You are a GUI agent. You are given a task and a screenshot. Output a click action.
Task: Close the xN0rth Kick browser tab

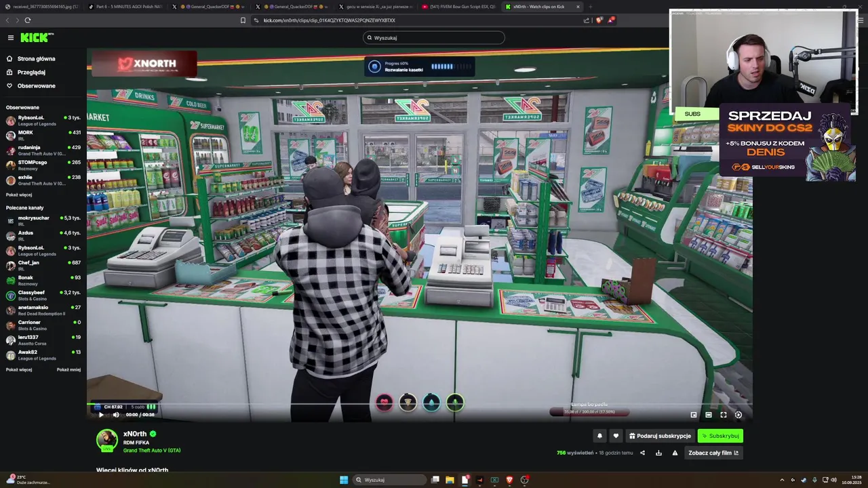(578, 7)
